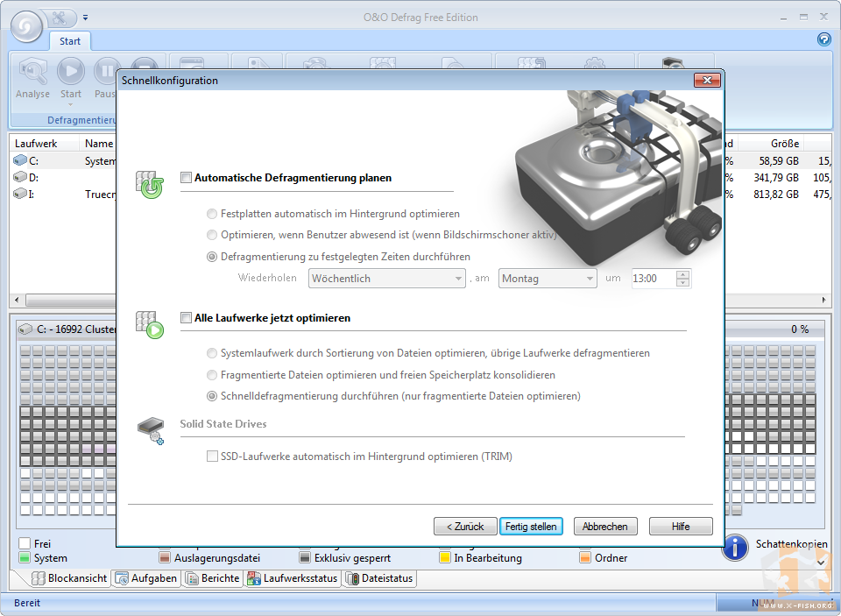Select drive I: icon in list
This screenshot has height=616, width=841.
tap(20, 194)
